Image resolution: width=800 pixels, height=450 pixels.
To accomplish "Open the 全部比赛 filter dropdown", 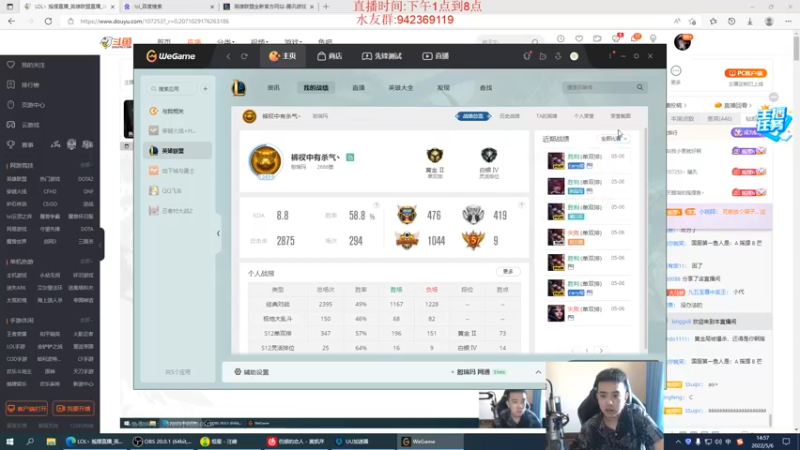I will [614, 139].
